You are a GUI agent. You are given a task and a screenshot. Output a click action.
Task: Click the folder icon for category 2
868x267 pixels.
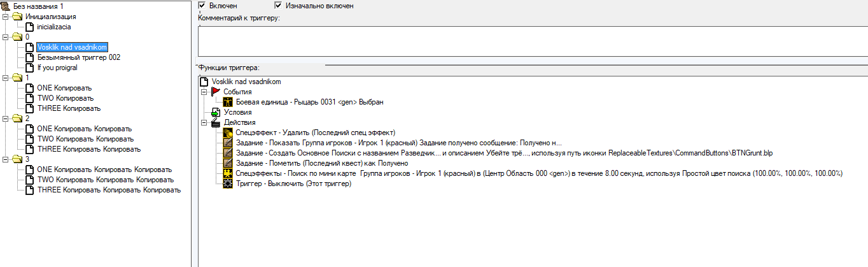(x=18, y=118)
